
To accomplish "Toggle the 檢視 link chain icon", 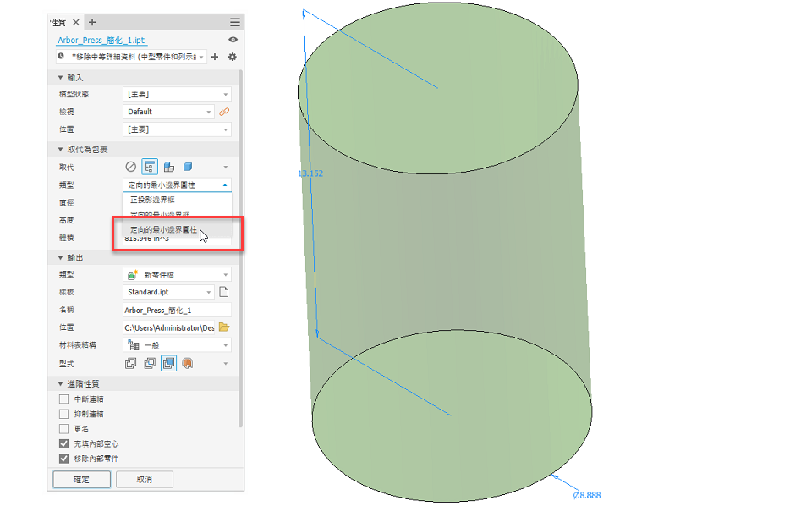I will (x=224, y=112).
